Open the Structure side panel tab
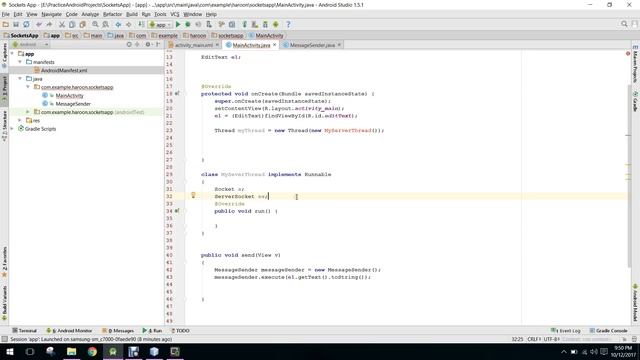The image size is (640, 360). click(4, 126)
